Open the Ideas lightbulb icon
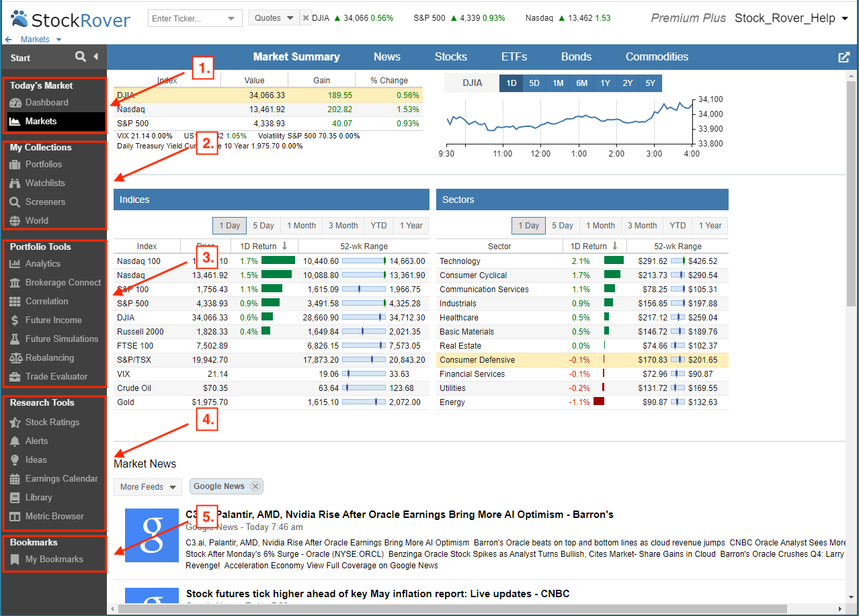859x616 pixels. coord(15,460)
